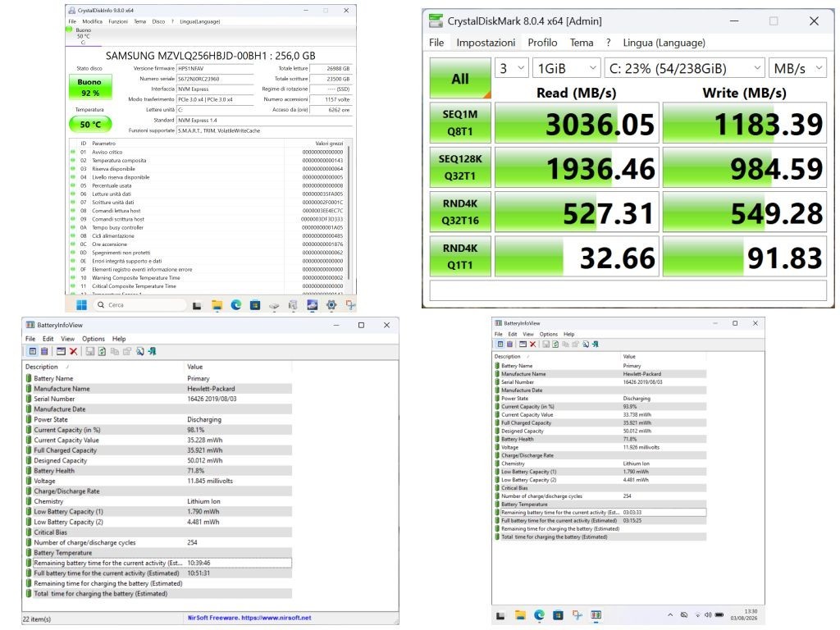Click the Refresh icon in small BatteryInfoView toolbar
The image size is (840, 630).
(x=555, y=344)
